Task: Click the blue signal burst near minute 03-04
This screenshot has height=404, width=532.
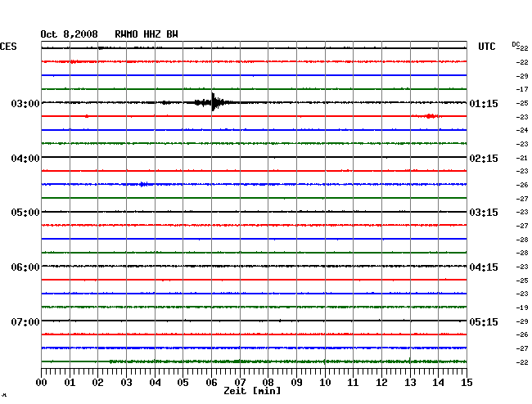Action: click(144, 184)
